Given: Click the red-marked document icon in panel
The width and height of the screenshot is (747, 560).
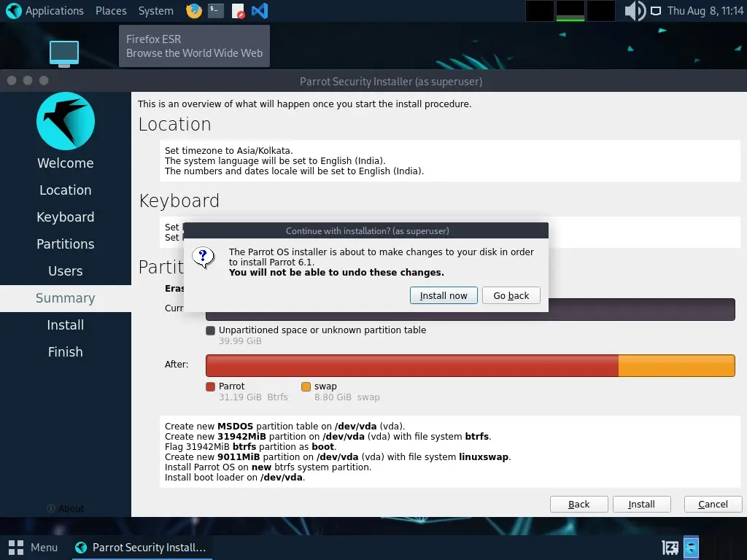Looking at the screenshot, I should click(238, 11).
